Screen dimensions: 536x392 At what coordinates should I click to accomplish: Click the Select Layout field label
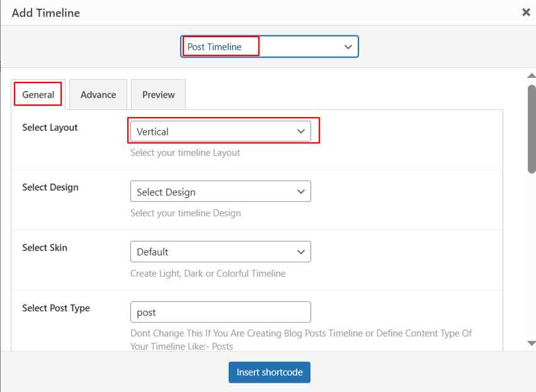point(50,128)
